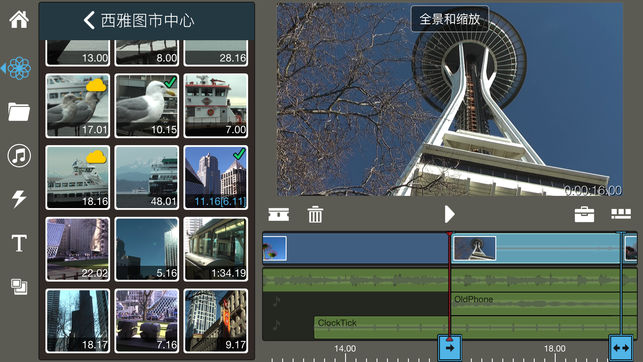Select the flower clip in timeline
Viewport: 643px width, 362px height.
(355, 248)
